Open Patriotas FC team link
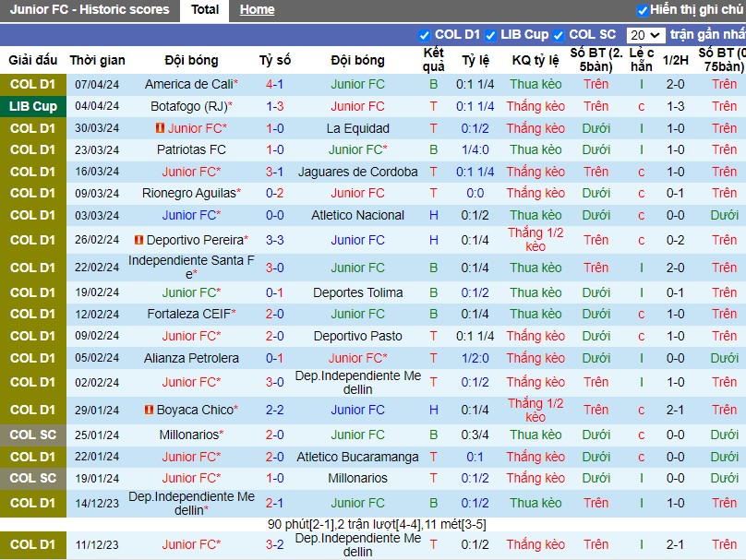This screenshot has height=560, width=746. point(191,149)
